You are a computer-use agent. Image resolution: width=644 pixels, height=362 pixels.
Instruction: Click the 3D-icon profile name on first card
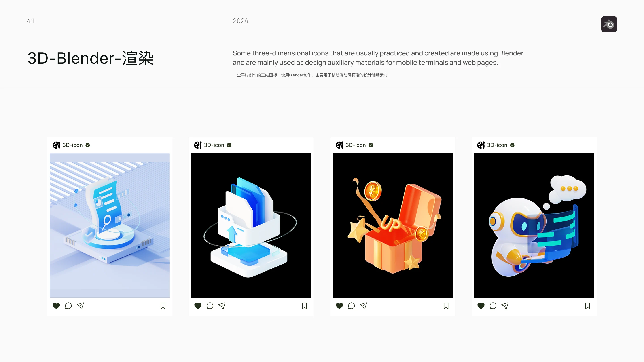pos(72,145)
